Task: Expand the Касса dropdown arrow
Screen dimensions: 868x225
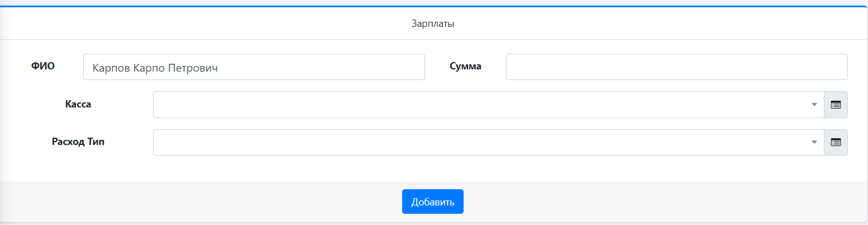Action: tap(814, 105)
